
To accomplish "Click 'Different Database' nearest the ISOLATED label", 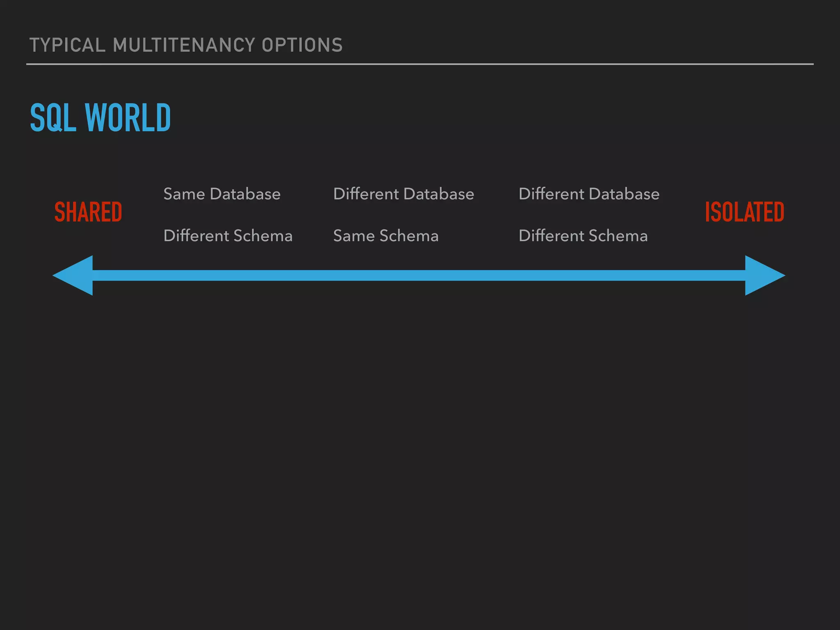I will pyautogui.click(x=589, y=194).
